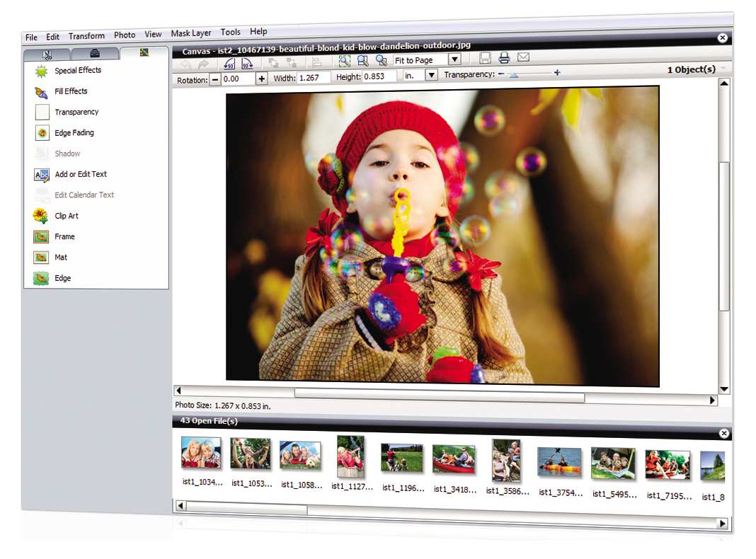Click the email envelope icon

(x=523, y=58)
